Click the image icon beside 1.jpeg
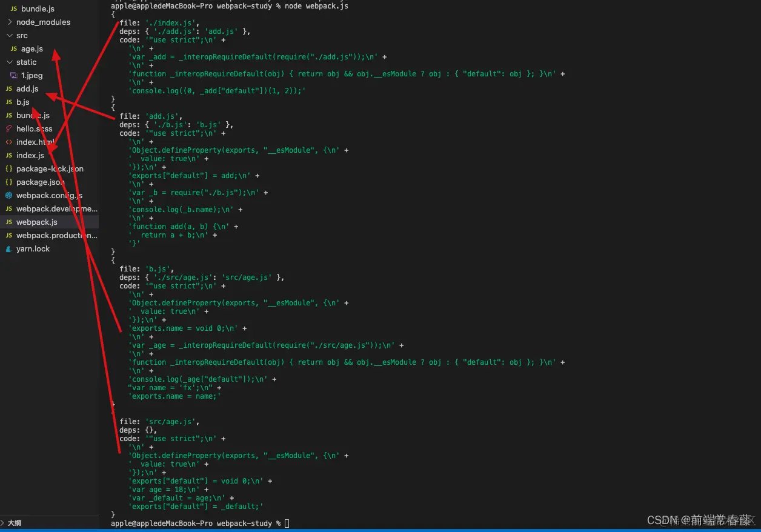Viewport: 761px width, 532px height. click(x=14, y=76)
